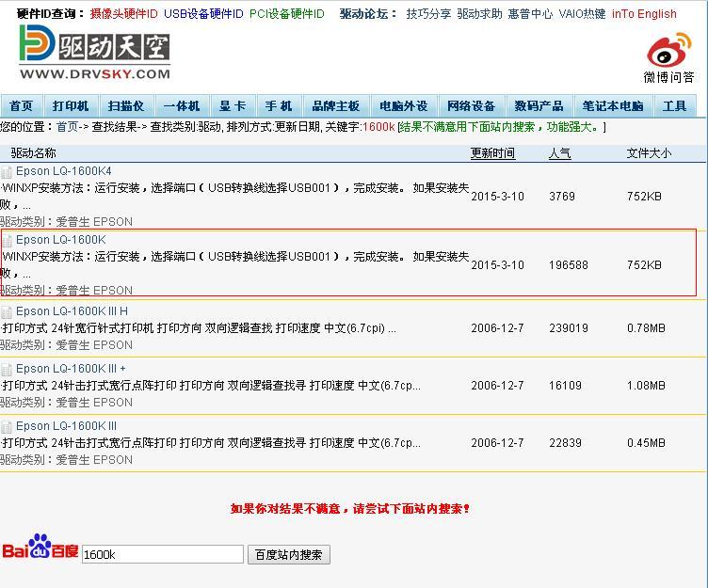Visit the 驱动求助 forum link
The image size is (708, 588).
pos(479,14)
